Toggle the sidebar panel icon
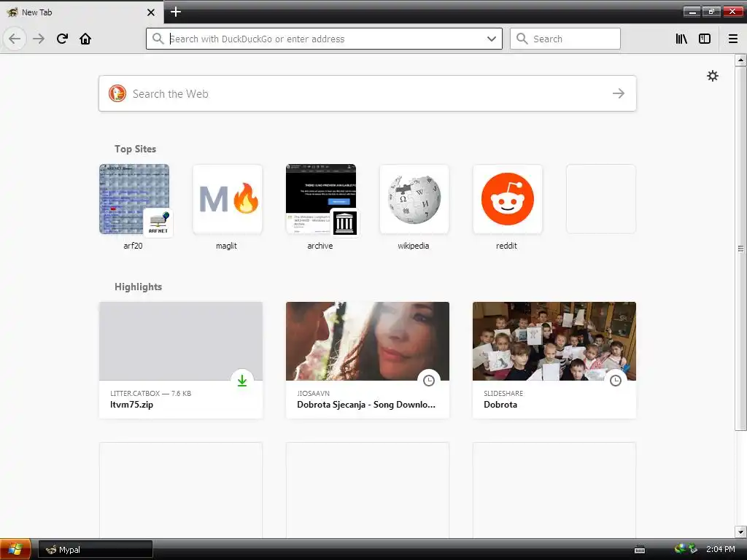This screenshot has width=747, height=560. coord(705,39)
